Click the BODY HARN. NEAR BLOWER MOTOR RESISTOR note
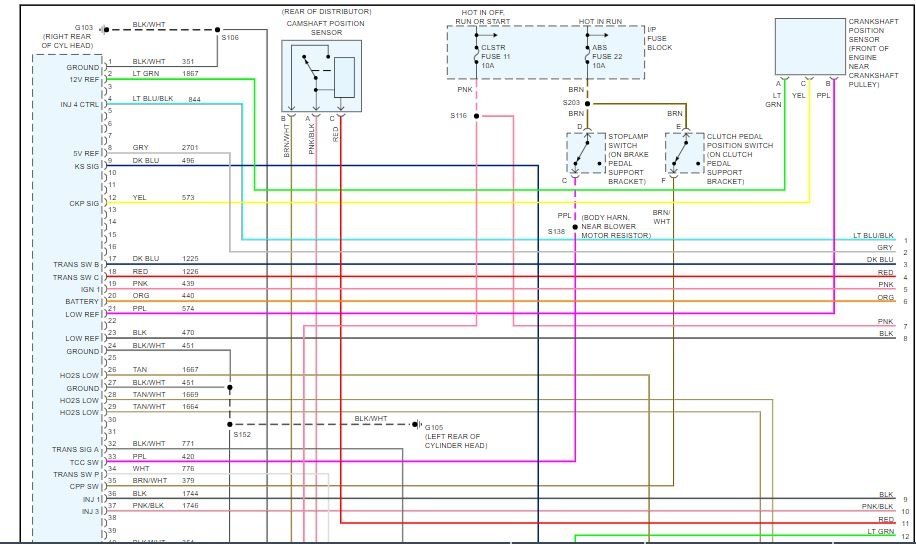This screenshot has height=544, width=916. tap(616, 226)
